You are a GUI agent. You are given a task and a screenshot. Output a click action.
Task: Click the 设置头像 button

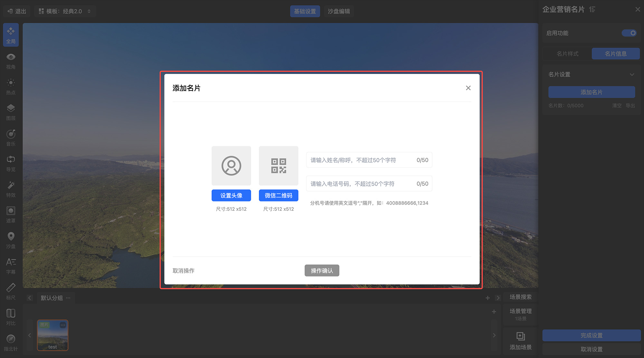click(231, 195)
